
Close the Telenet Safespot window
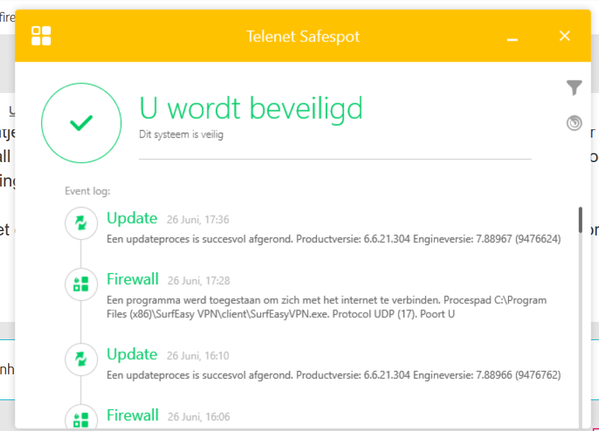[x=565, y=36]
